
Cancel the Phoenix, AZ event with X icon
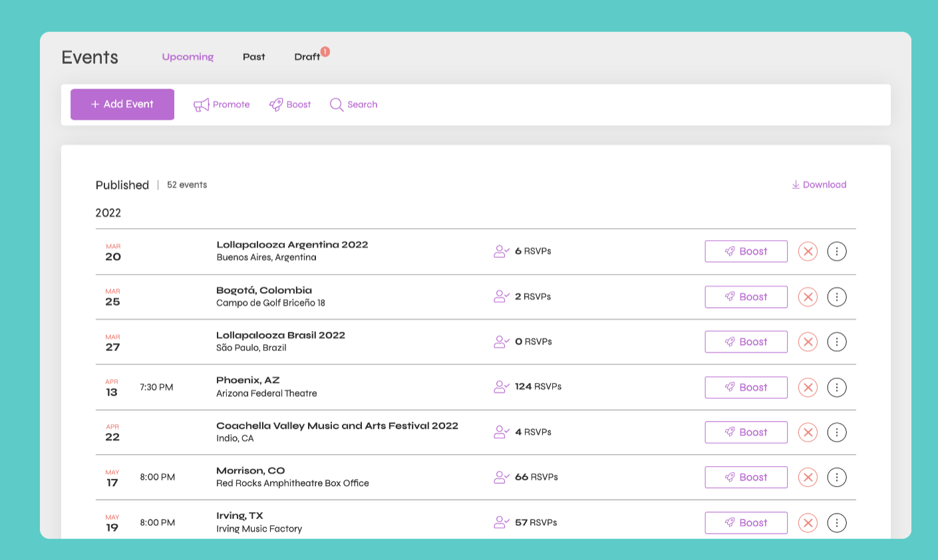pos(808,387)
